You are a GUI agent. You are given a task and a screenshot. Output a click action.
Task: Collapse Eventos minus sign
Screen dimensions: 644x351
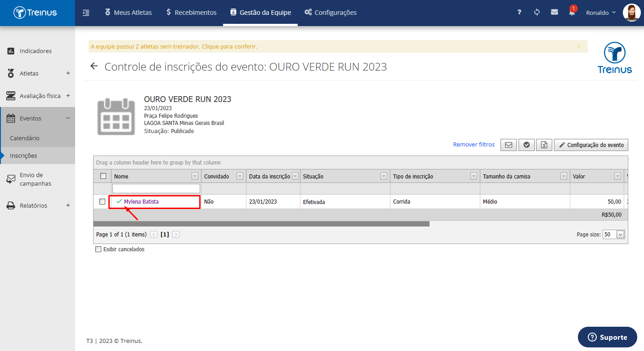(x=68, y=118)
